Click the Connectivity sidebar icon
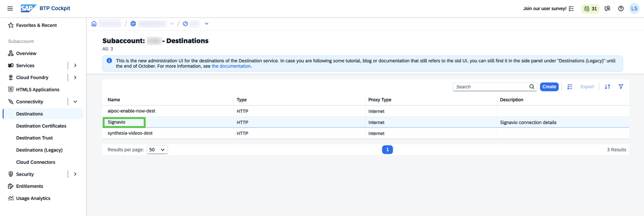The height and width of the screenshot is (216, 644). (x=11, y=102)
